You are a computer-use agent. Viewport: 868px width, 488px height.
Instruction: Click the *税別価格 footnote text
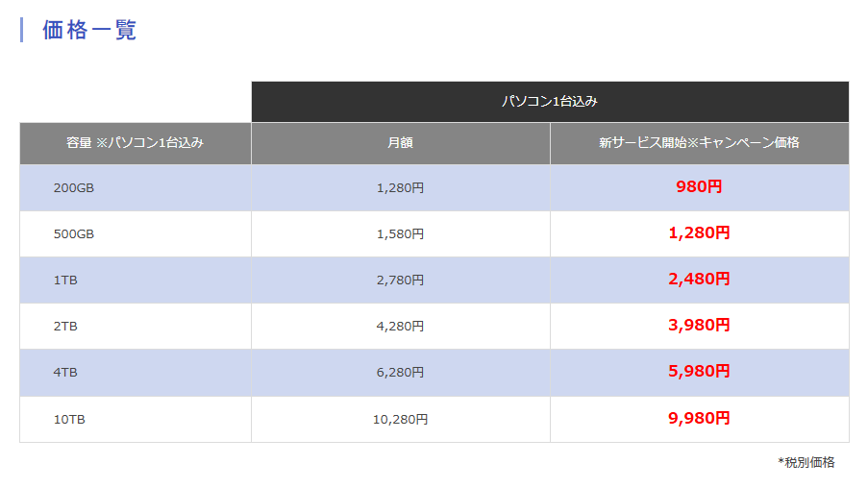(x=806, y=462)
